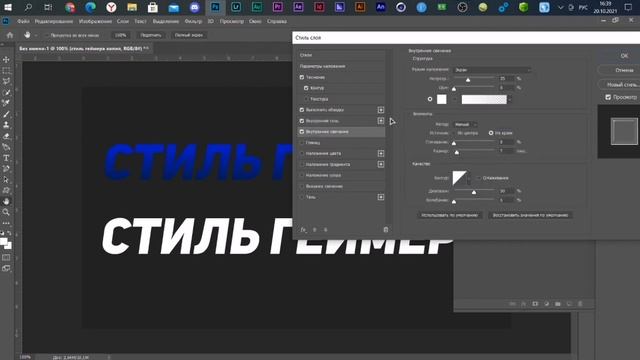Select the Horizontal Type (T) tool

6,158
